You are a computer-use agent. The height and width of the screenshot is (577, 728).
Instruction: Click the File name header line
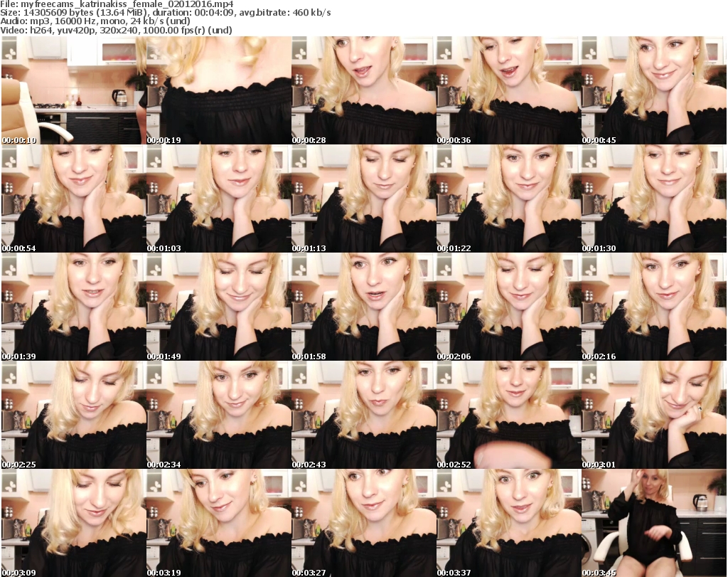click(117, 4)
